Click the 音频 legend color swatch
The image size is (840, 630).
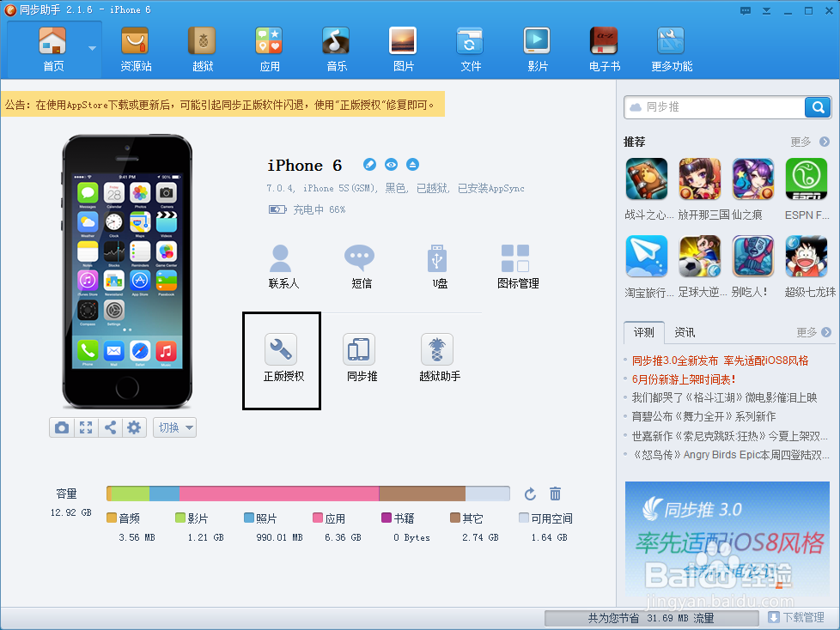[112, 518]
